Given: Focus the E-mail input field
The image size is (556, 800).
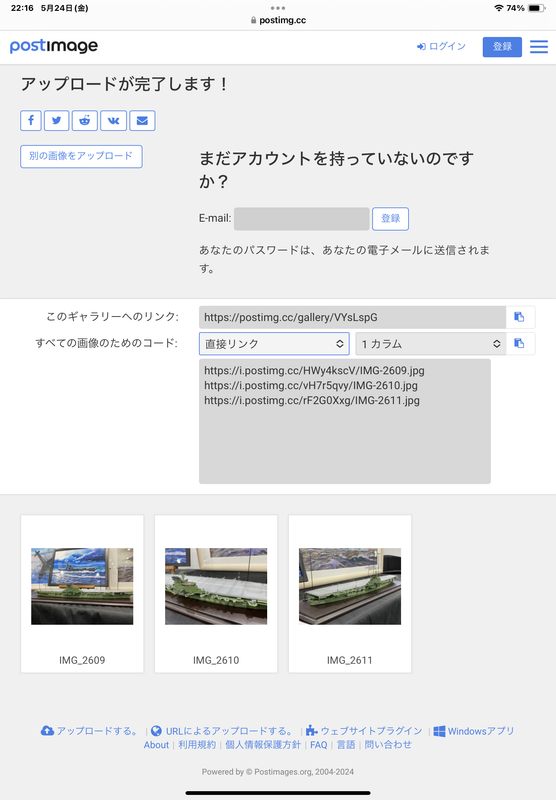Looking at the screenshot, I should click(301, 218).
